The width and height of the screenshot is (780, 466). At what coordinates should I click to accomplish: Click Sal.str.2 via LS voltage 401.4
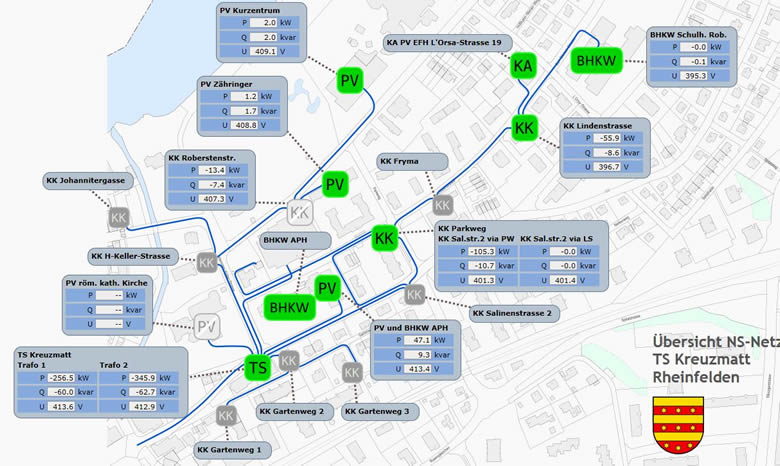564,280
